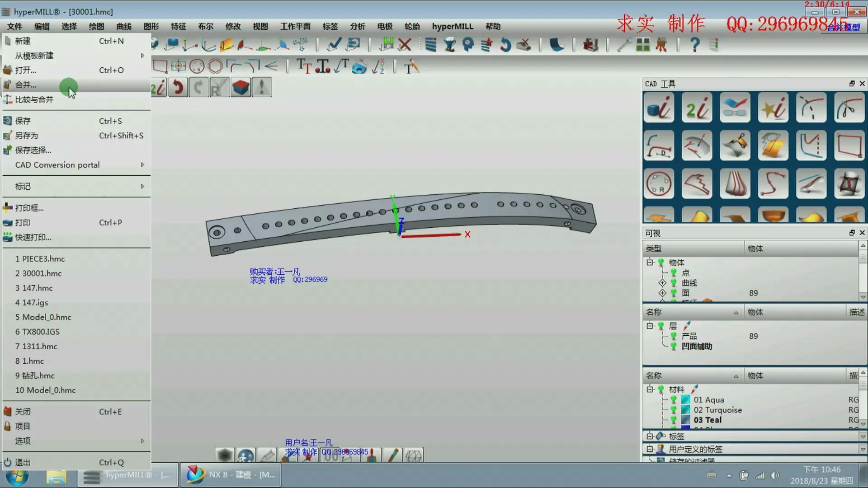Select the rectangle sketch tool in CAD tools
The width and height of the screenshot is (868, 488).
[x=849, y=145]
